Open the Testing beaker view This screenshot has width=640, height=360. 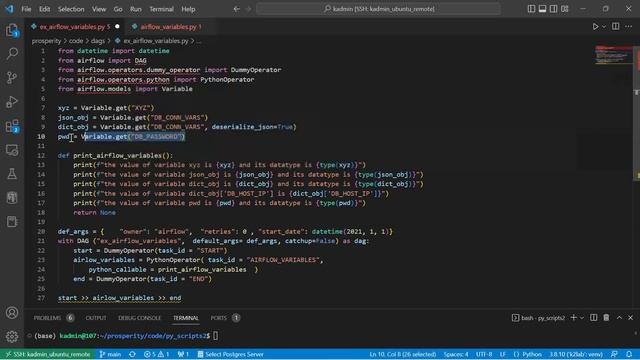(x=12, y=174)
